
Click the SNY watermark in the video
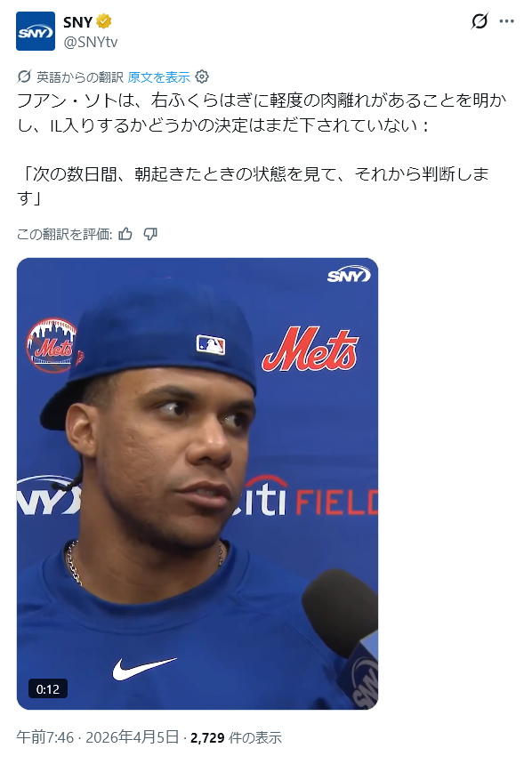click(x=349, y=276)
